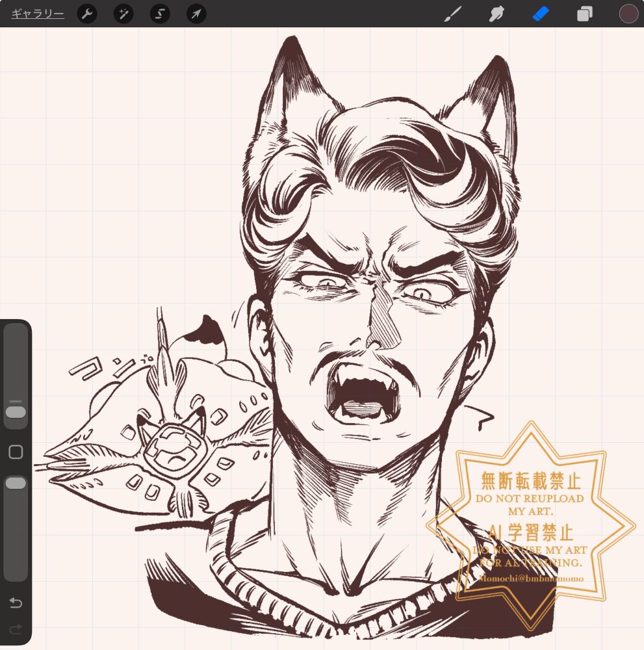Image resolution: width=644 pixels, height=650 pixels.
Task: Open the Layers panel
Action: [x=584, y=14]
